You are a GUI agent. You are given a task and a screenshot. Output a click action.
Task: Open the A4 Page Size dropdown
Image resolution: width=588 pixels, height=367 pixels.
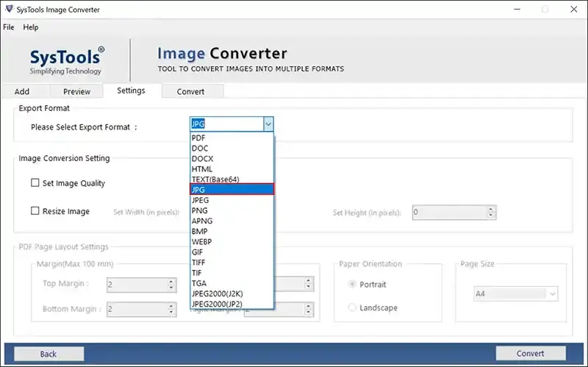tap(516, 294)
